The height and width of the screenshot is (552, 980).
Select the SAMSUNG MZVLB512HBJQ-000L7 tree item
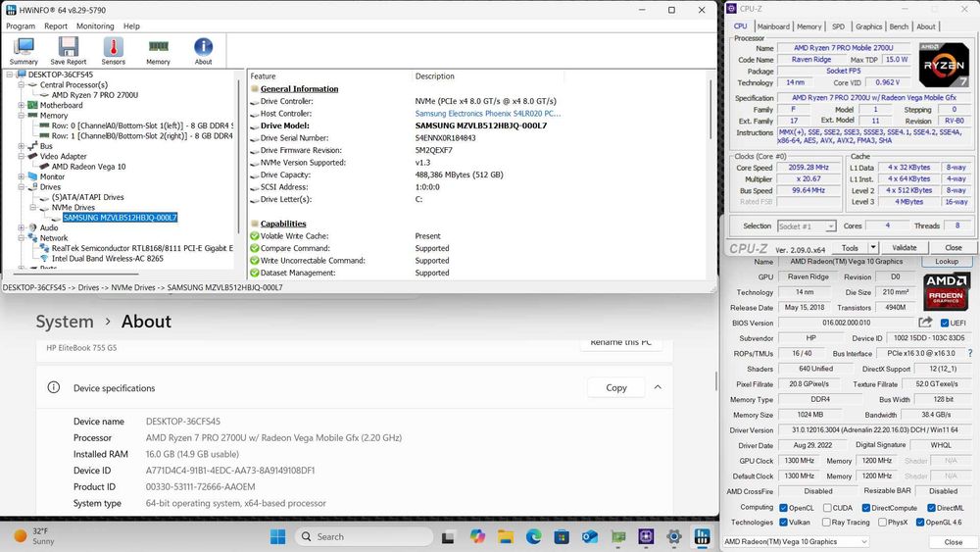tap(120, 218)
